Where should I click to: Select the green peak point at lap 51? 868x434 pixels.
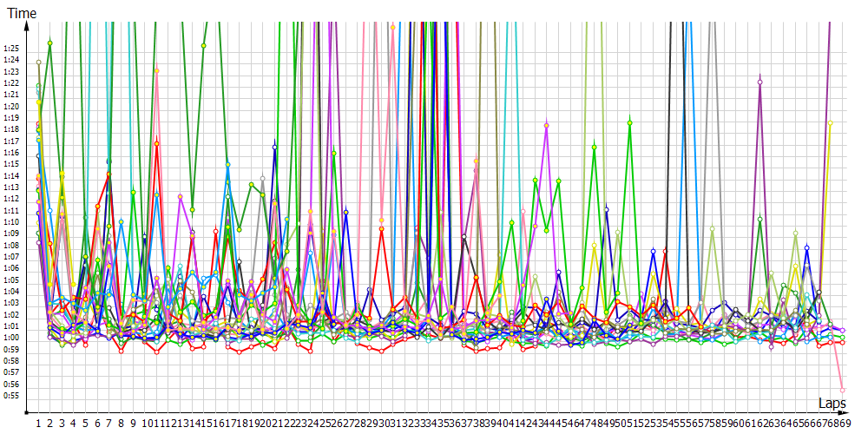tap(629, 123)
